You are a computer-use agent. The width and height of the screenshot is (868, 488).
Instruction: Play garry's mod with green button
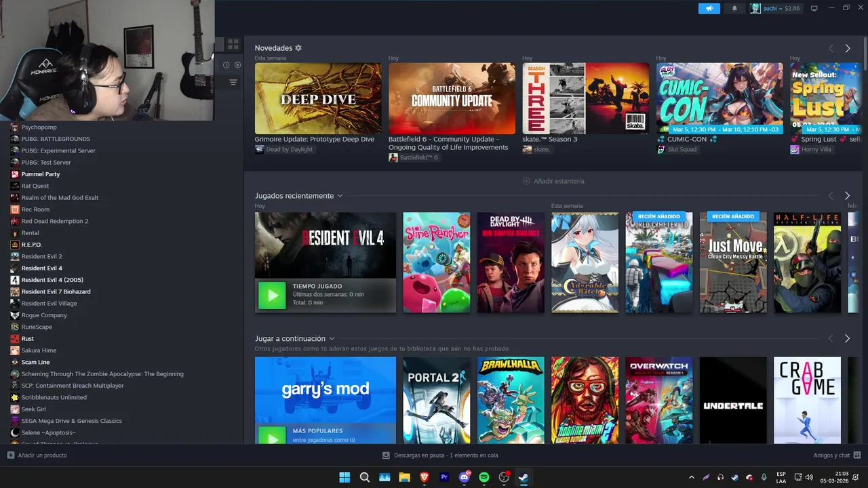[x=272, y=435]
